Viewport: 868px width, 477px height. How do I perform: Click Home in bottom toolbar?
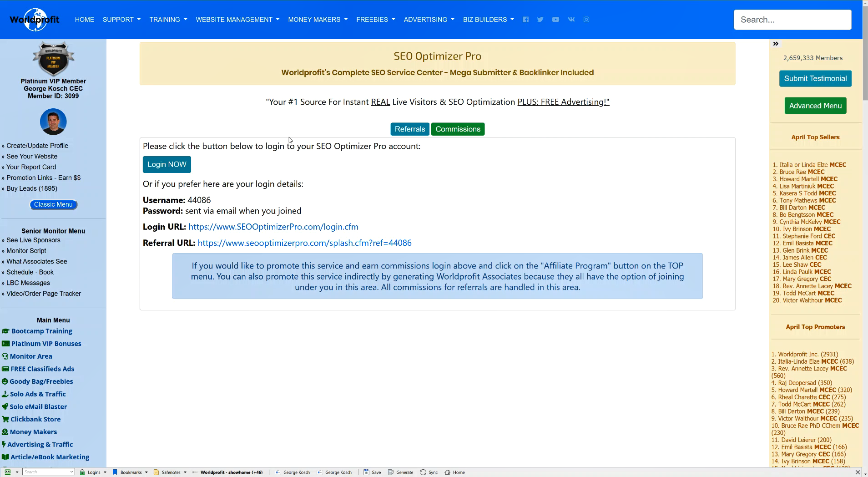tap(455, 472)
